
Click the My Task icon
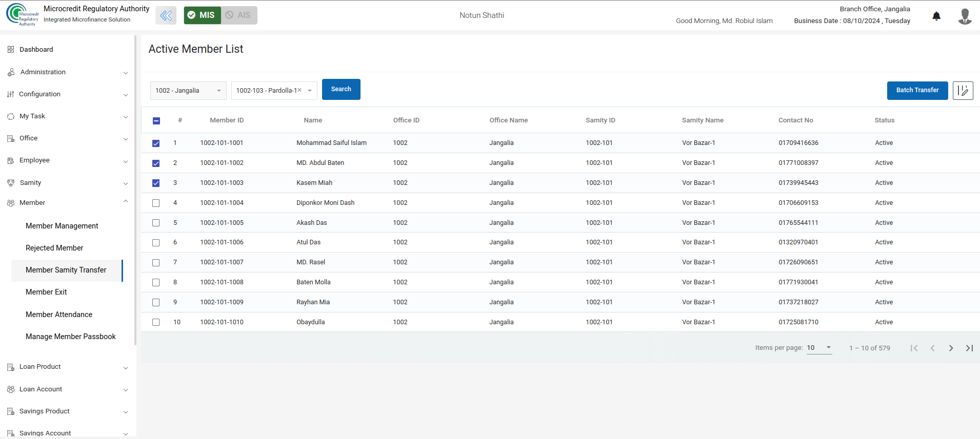click(x=11, y=116)
